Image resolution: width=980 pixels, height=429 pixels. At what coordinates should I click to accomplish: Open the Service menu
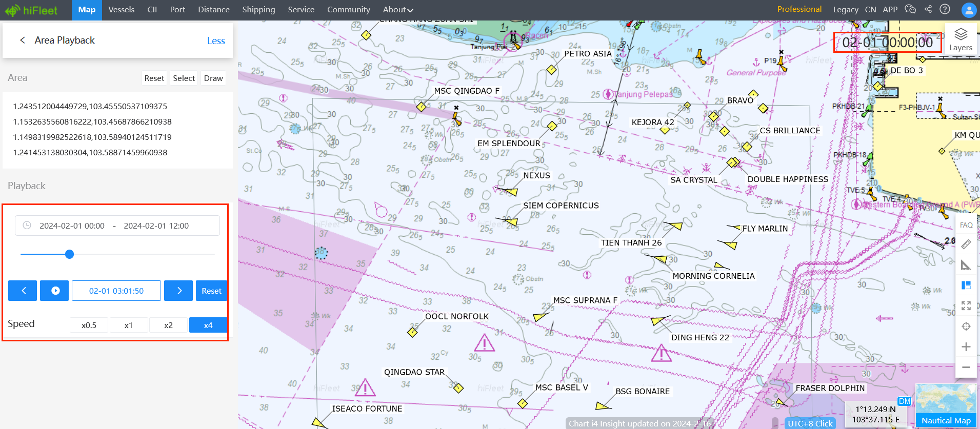[x=301, y=10]
